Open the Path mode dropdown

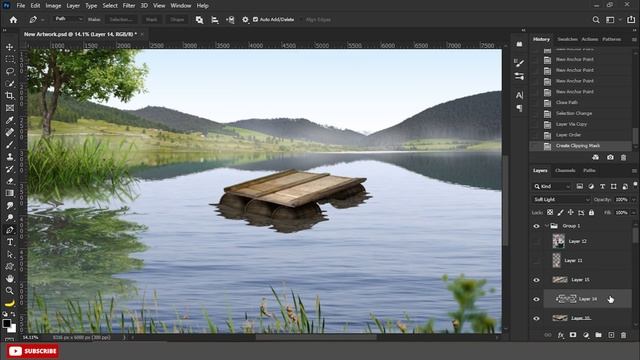pos(68,19)
